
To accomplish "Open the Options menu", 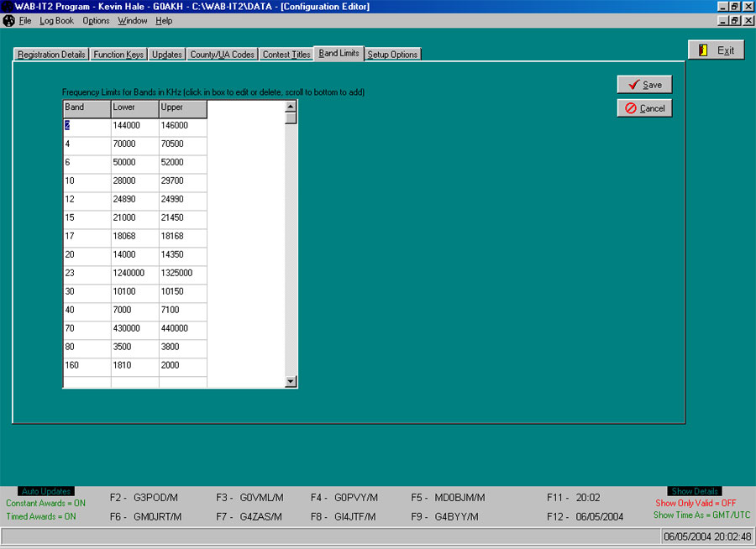I will pos(95,20).
